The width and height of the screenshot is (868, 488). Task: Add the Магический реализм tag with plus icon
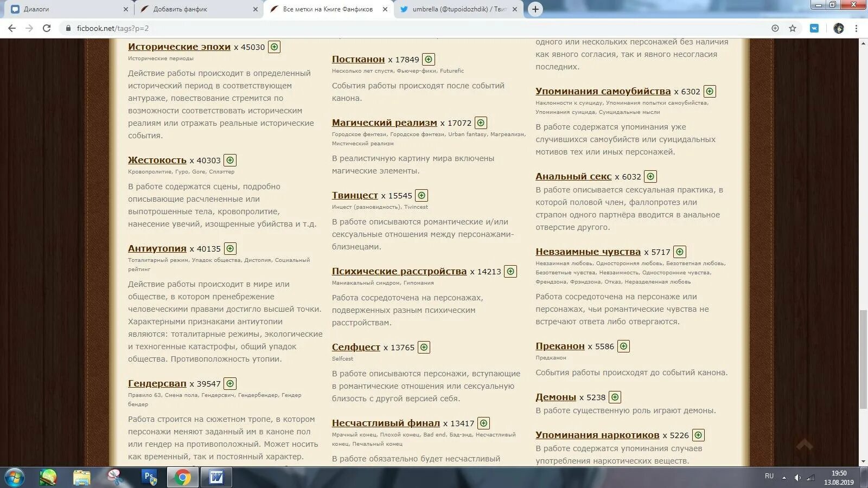481,123
